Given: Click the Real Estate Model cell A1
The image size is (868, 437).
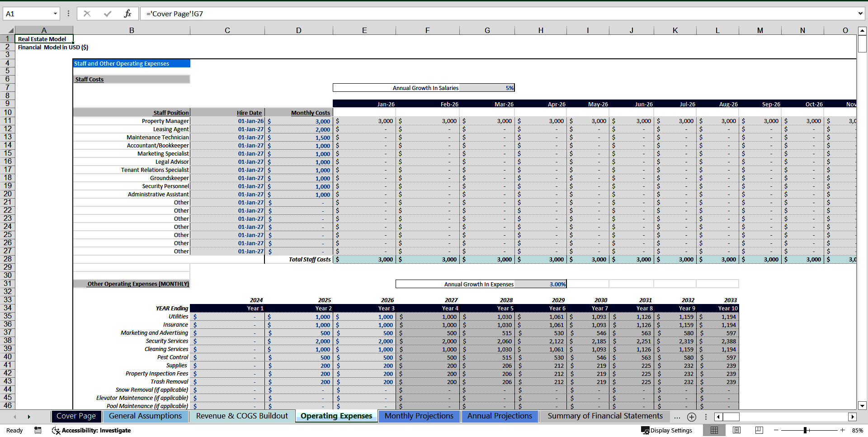Looking at the screenshot, I should [44, 39].
